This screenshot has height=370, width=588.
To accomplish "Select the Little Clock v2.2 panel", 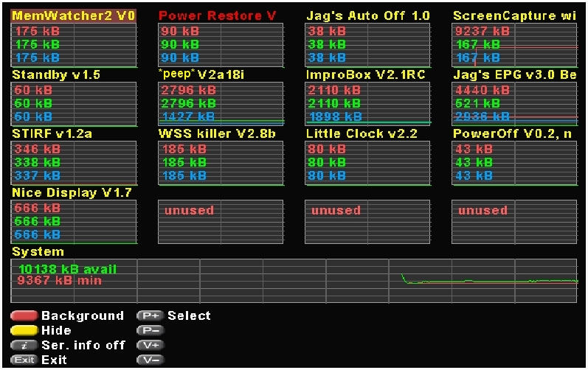I will coord(367,162).
